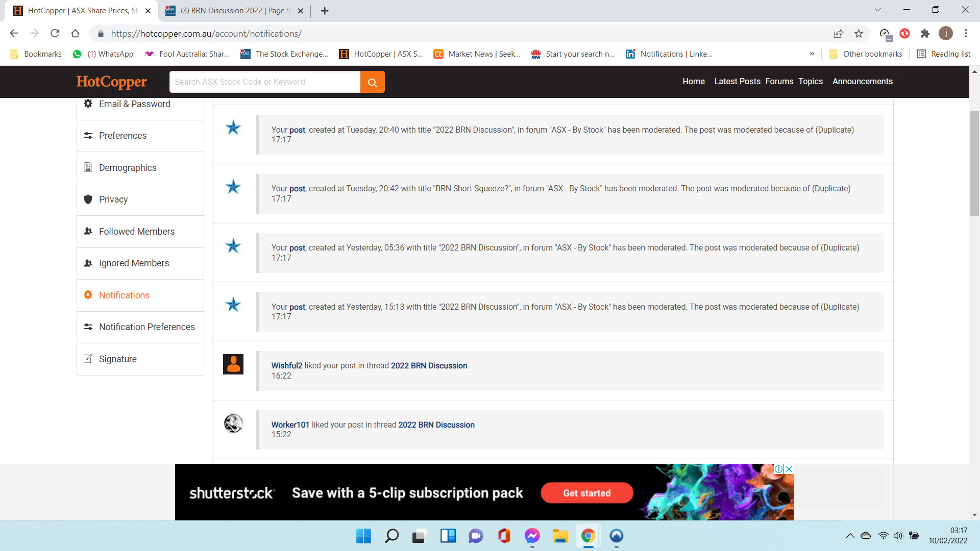The width and height of the screenshot is (980, 551).
Task: Open Chrome three-dot menu
Action: 966,34
